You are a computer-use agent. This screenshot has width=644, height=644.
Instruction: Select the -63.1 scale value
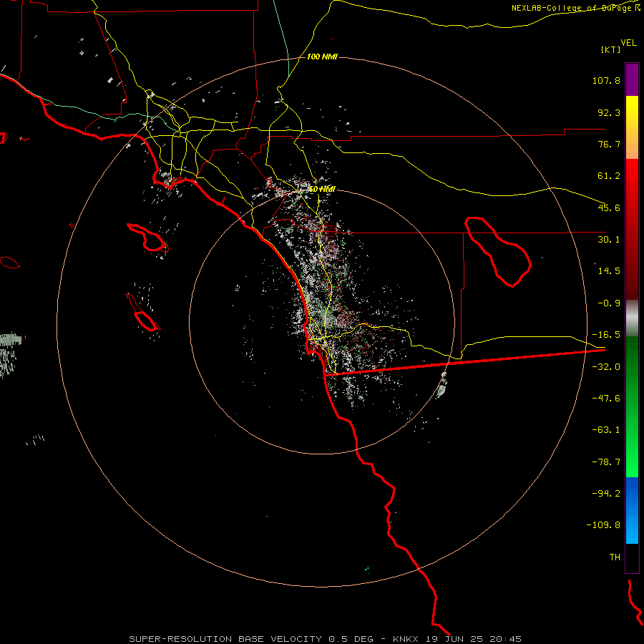pos(606,430)
